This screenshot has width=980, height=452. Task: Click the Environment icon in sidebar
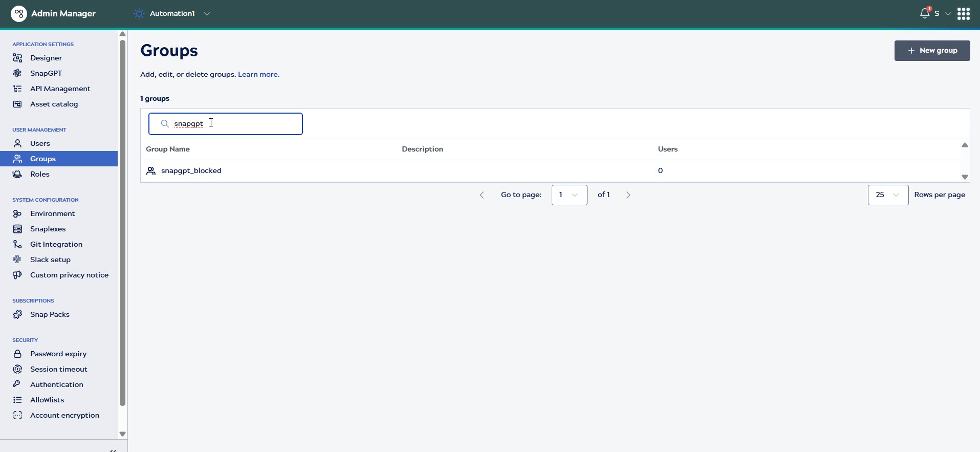(17, 213)
